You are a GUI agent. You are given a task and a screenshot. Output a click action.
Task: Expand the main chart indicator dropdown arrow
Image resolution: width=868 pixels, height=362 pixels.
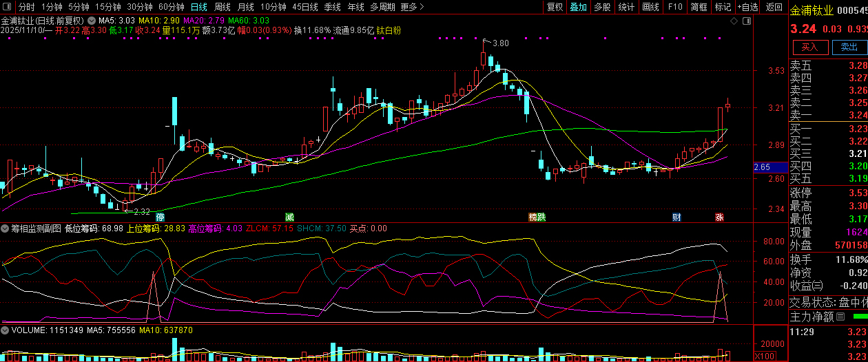[x=92, y=21]
